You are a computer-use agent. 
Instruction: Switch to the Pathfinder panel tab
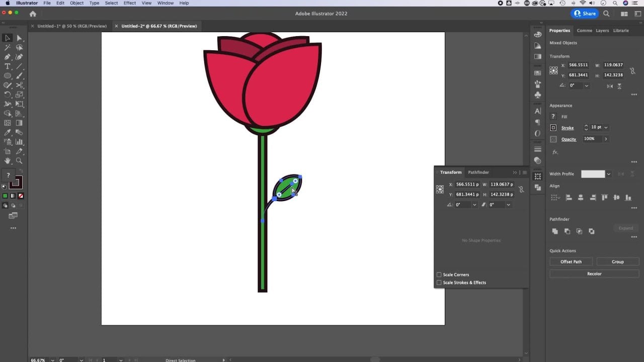coord(478,172)
